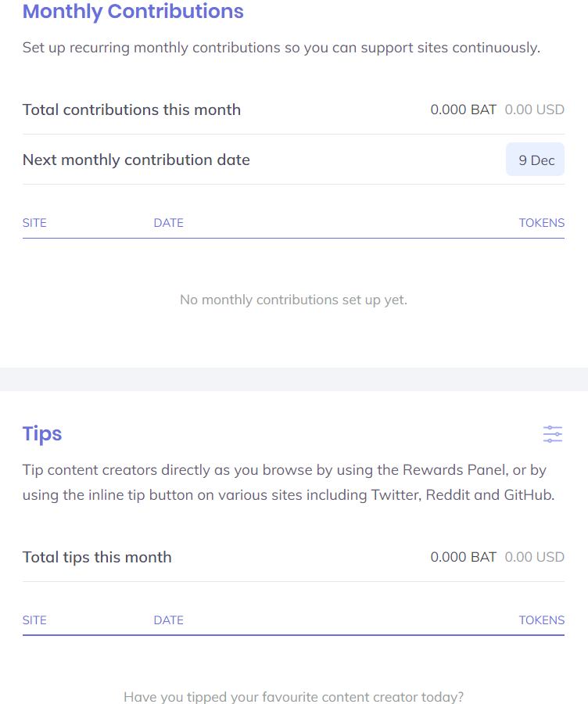Click the Monthly Contributions heading

(x=133, y=12)
